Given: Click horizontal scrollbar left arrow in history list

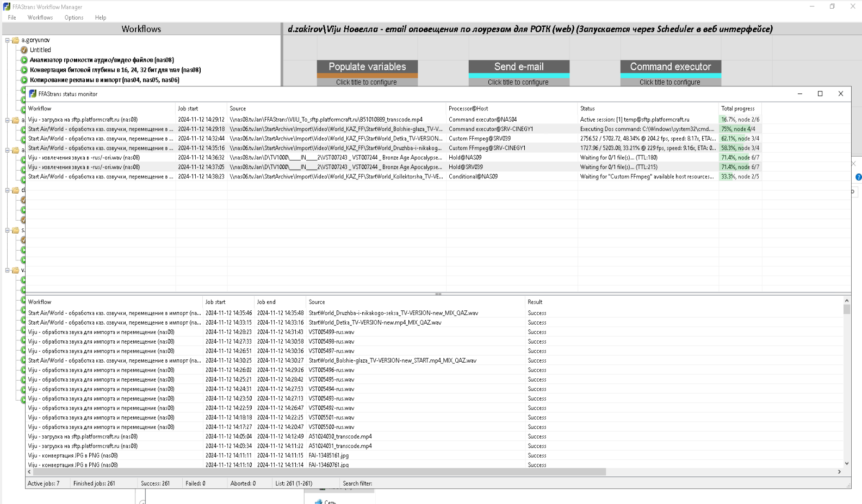Looking at the screenshot, I should point(29,472).
